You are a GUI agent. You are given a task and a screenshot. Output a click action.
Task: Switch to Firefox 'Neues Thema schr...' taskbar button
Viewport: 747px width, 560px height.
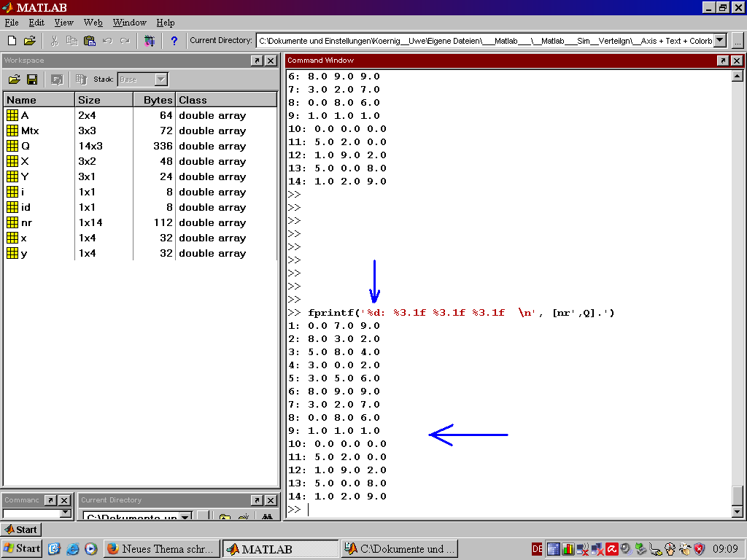coord(161,548)
